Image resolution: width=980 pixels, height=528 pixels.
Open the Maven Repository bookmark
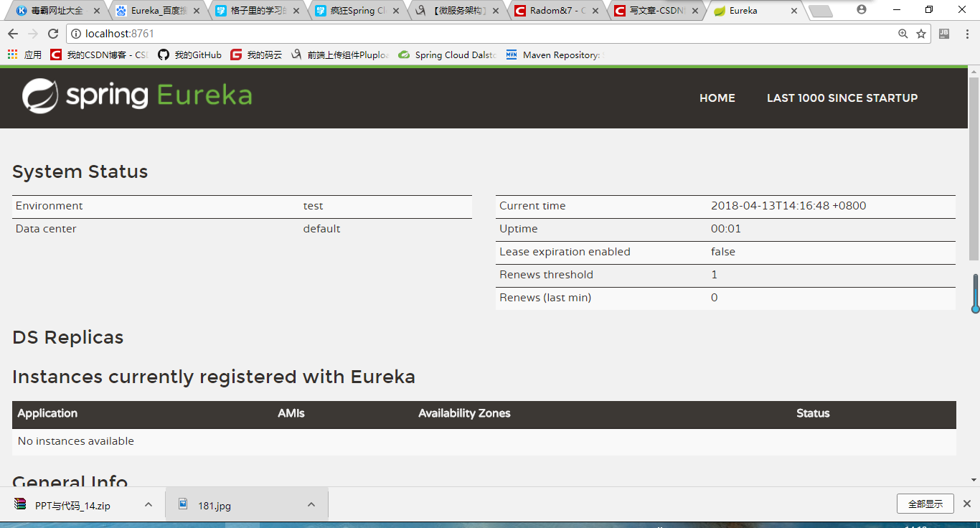555,55
